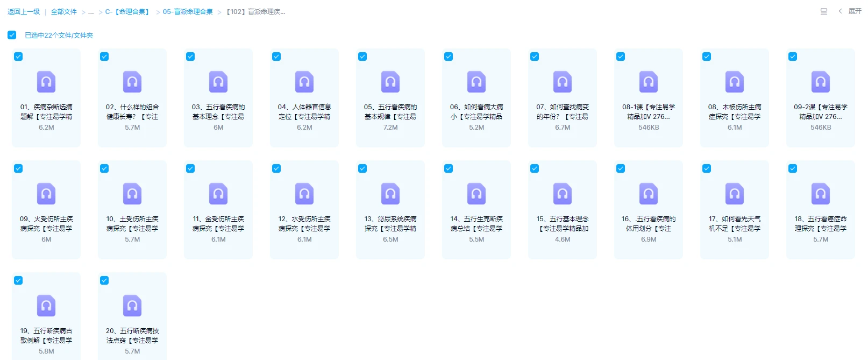Click 6.5M size under file 13

click(390, 239)
